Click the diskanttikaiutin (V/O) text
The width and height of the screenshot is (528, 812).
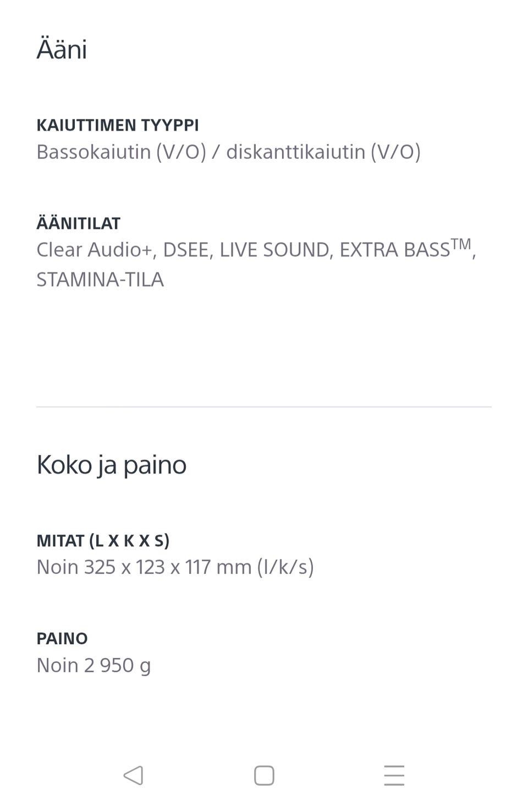[323, 152]
